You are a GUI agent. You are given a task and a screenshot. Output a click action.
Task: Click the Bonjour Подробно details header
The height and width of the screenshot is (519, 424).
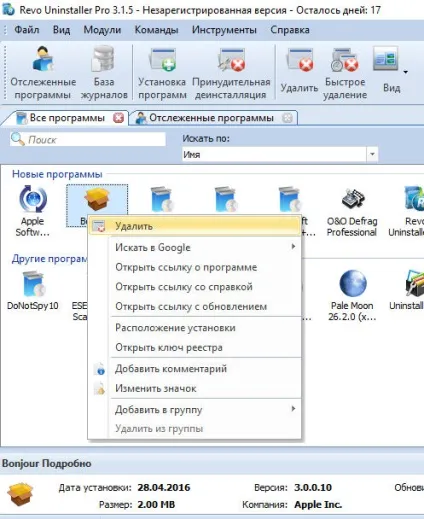pos(46,463)
